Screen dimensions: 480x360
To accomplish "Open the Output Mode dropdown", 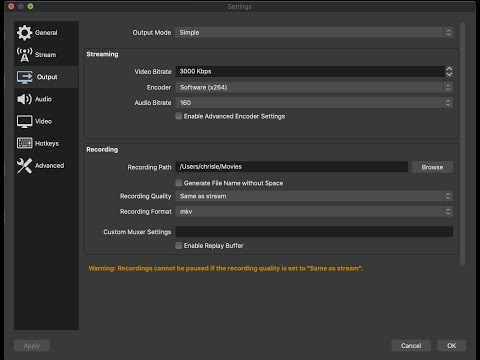I will (314, 32).
